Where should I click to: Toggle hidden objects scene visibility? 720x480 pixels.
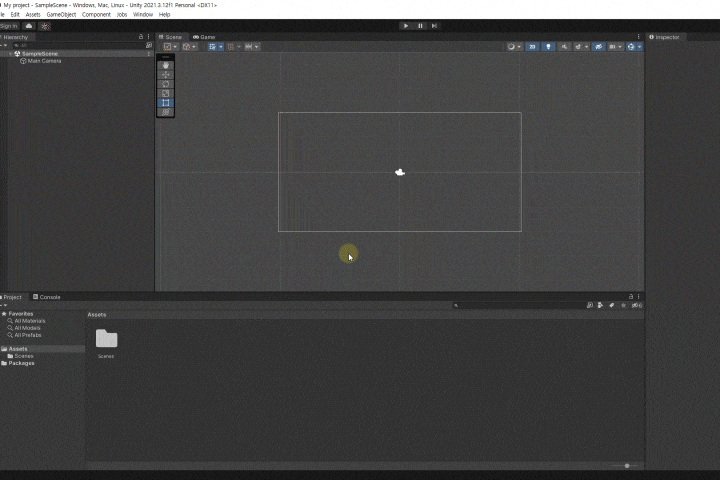[598, 47]
